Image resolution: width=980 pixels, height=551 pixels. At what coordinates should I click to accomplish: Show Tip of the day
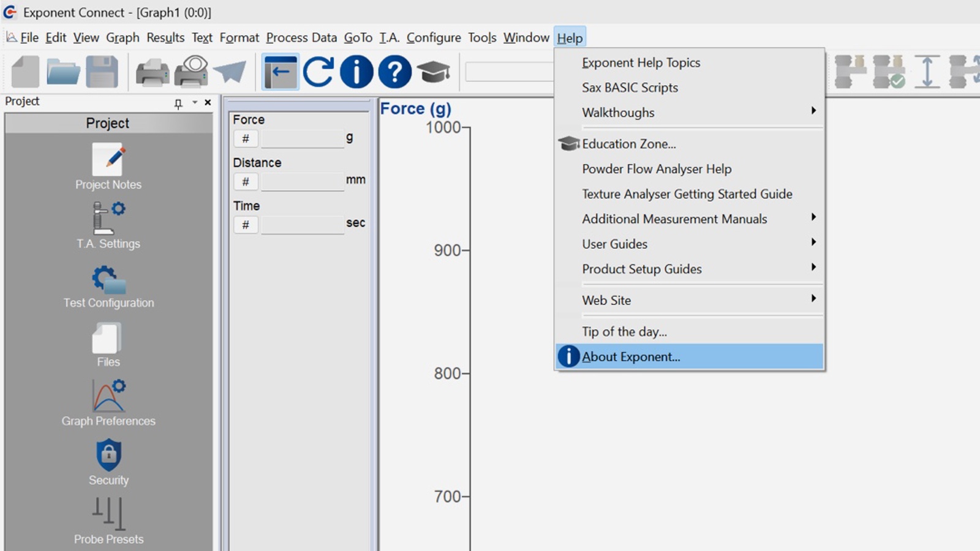pos(690,331)
